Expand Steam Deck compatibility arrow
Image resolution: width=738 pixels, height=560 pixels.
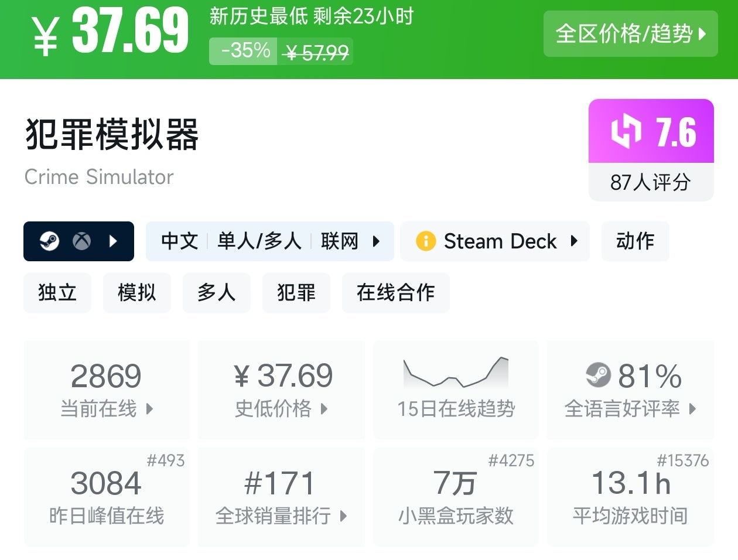point(574,241)
